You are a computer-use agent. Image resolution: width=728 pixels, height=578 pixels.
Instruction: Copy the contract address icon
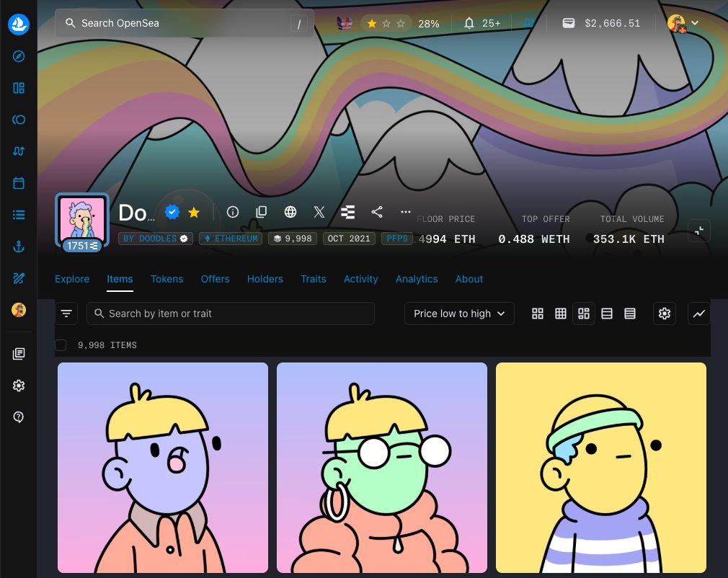pos(262,212)
